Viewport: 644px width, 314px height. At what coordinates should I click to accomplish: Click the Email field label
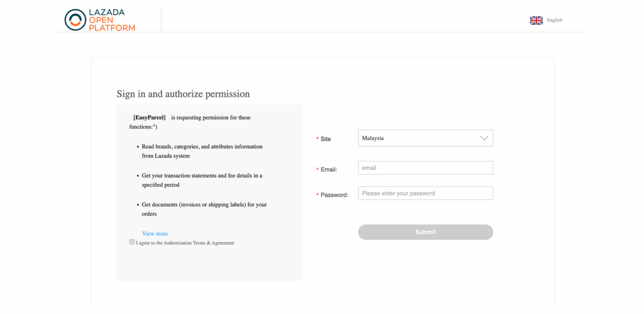click(329, 170)
